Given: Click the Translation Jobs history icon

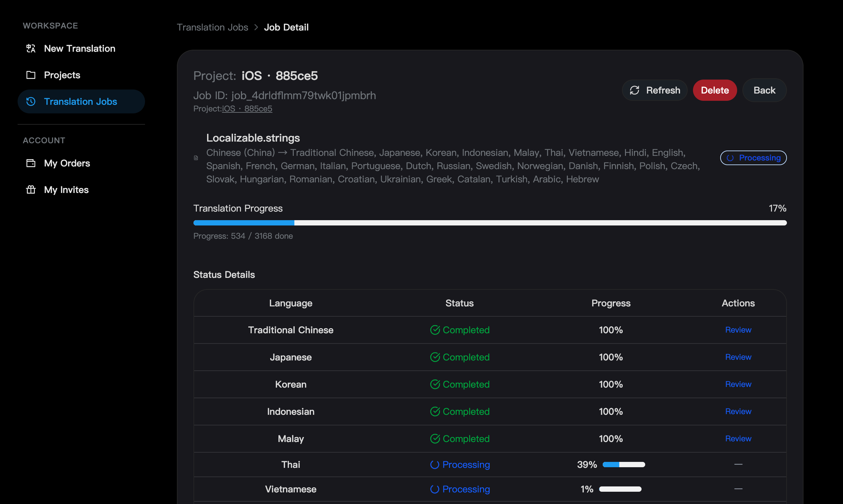Looking at the screenshot, I should pyautogui.click(x=31, y=101).
